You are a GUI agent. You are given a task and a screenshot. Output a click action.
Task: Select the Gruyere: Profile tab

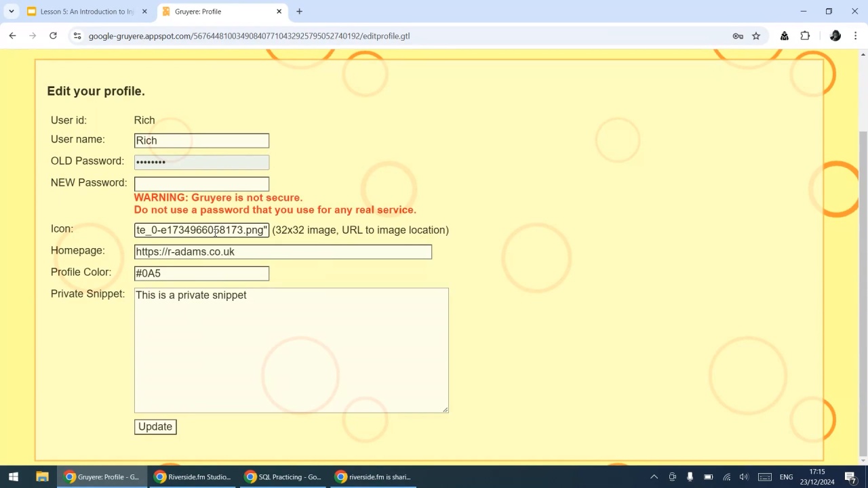click(x=223, y=12)
